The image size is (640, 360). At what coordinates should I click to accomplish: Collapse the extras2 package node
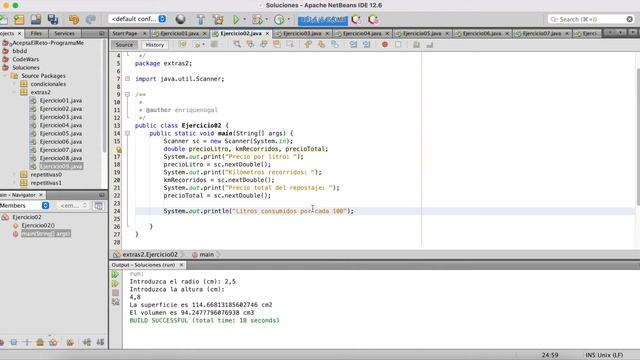click(14, 92)
